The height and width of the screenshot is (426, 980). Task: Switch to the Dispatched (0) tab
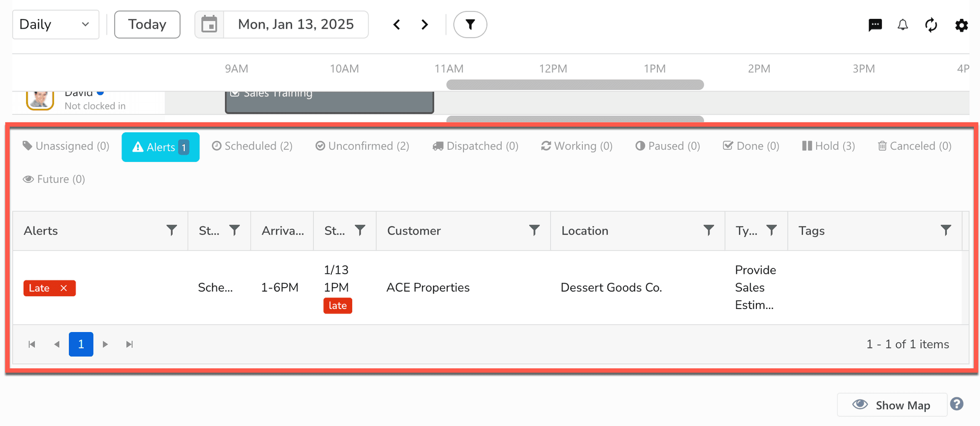[475, 146]
